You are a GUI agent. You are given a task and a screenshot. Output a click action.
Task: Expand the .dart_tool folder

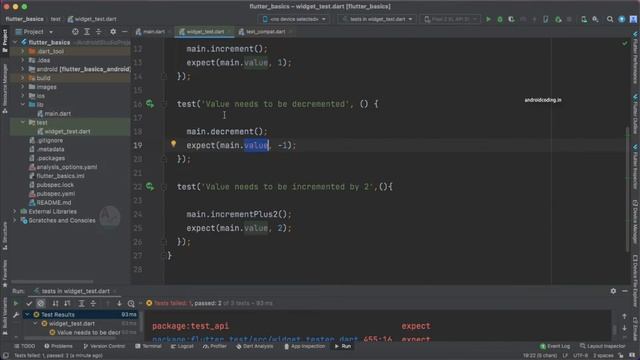click(23, 51)
